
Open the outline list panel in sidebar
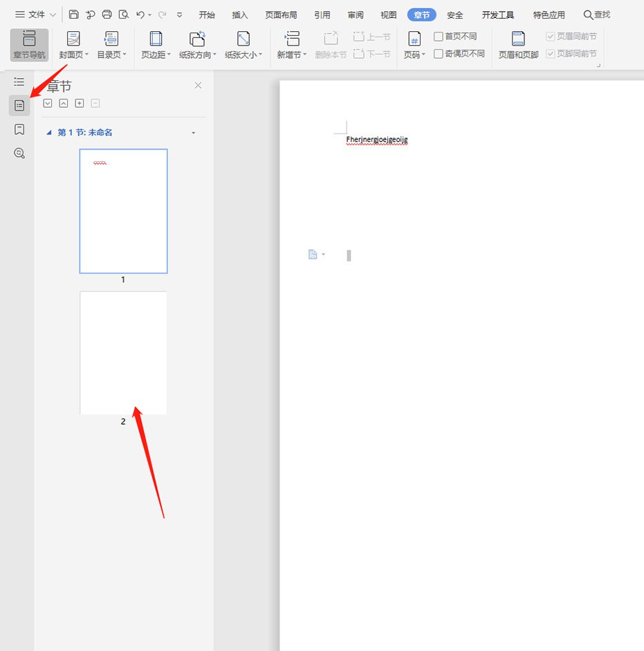19,82
